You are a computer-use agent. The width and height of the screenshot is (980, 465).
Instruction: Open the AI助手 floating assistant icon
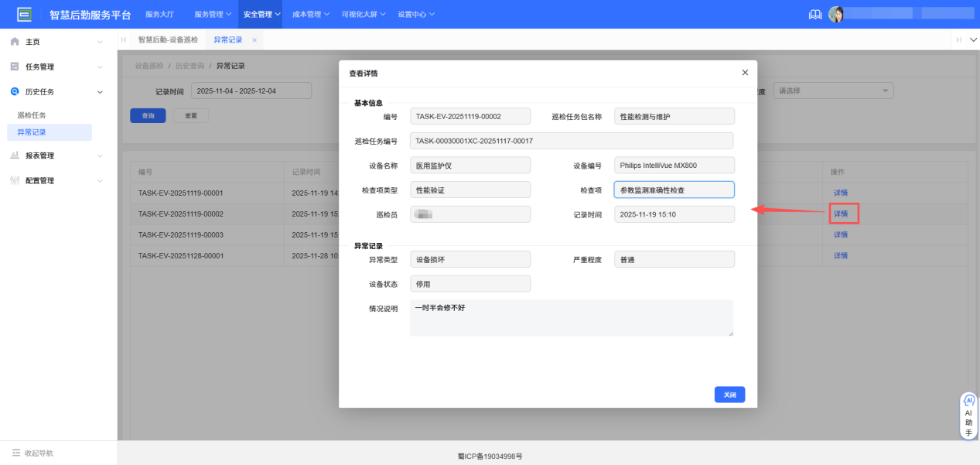click(968, 400)
